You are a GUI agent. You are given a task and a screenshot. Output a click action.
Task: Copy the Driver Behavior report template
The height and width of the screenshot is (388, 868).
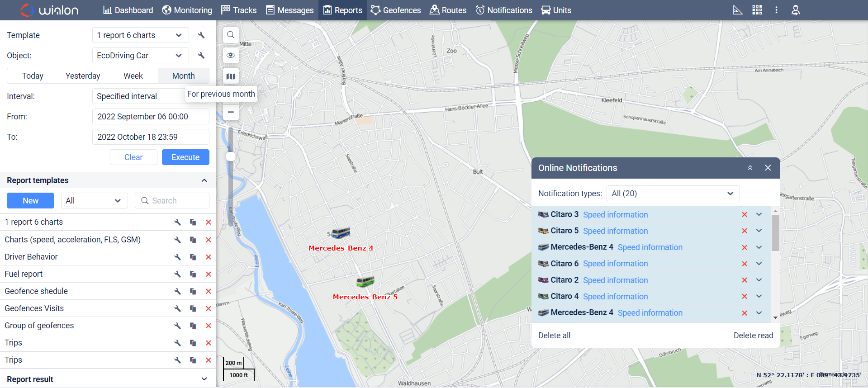tap(193, 257)
